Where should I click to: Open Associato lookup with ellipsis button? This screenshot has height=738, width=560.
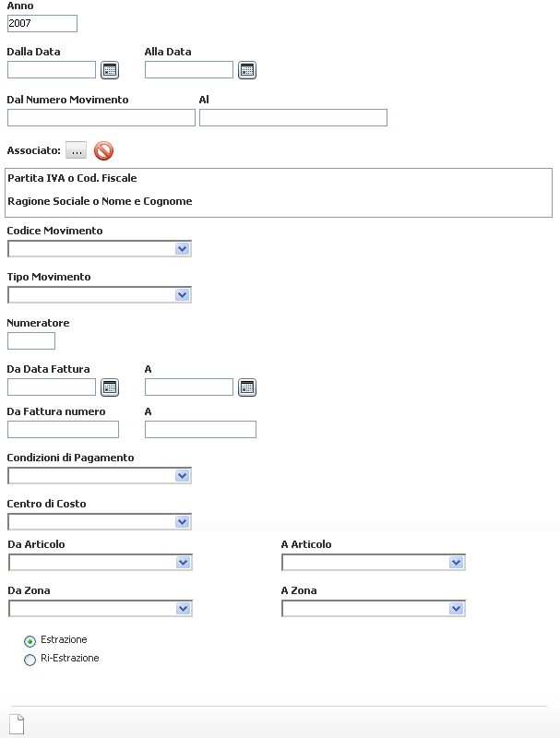(76, 150)
